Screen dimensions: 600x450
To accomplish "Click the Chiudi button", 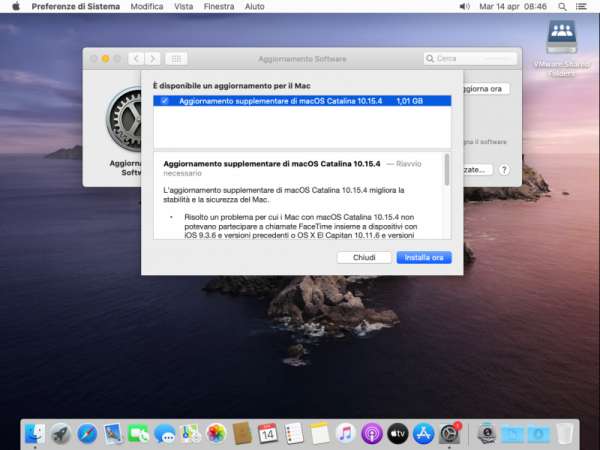I will pos(364,258).
